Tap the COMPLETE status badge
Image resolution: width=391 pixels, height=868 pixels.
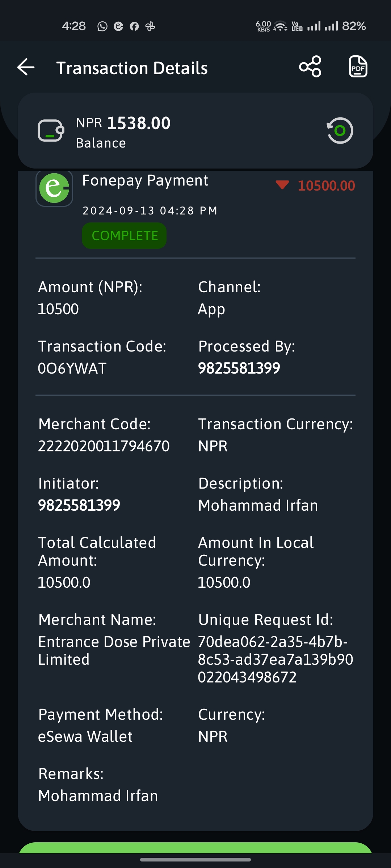(124, 236)
